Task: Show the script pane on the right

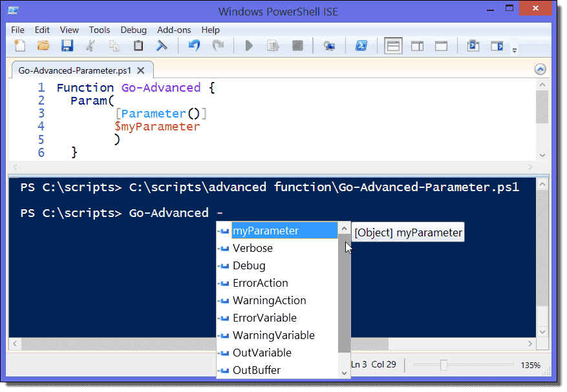Action: (x=417, y=45)
